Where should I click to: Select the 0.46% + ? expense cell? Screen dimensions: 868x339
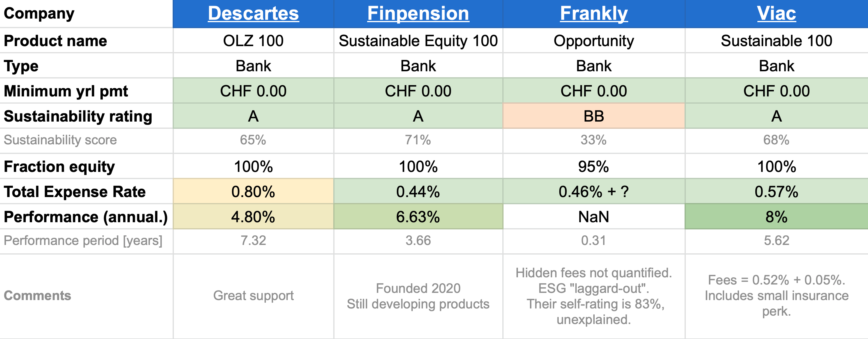click(x=594, y=192)
